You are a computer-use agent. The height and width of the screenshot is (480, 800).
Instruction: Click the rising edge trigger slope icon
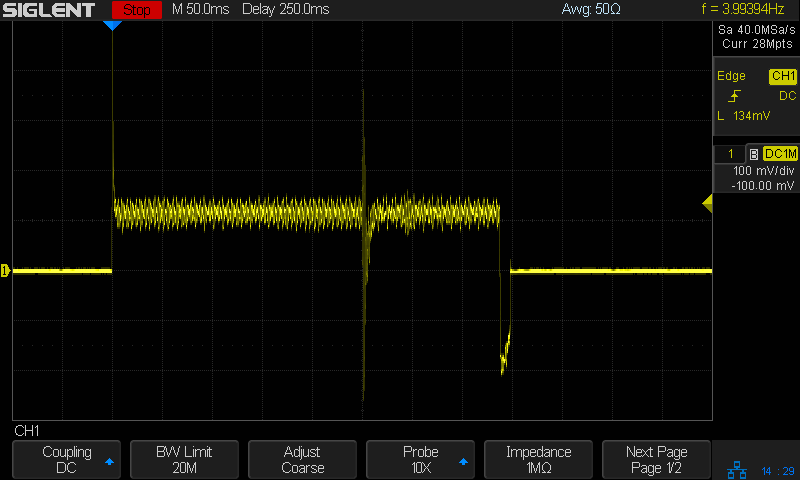coord(735,96)
